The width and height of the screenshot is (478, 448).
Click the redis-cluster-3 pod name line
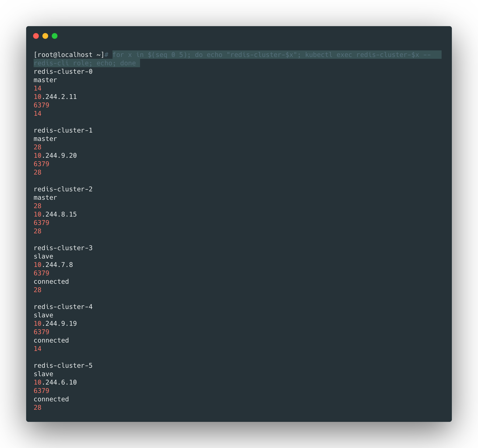tap(63, 248)
